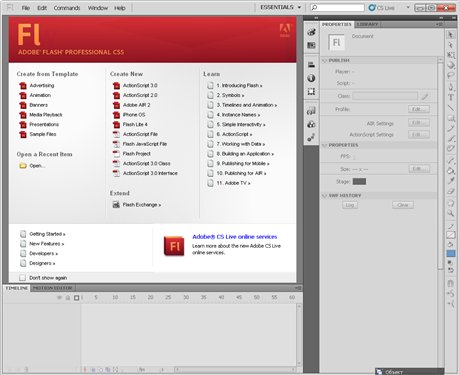Select the Zoom magnifier tool
This screenshot has height=375, width=459.
pyautogui.click(x=451, y=213)
